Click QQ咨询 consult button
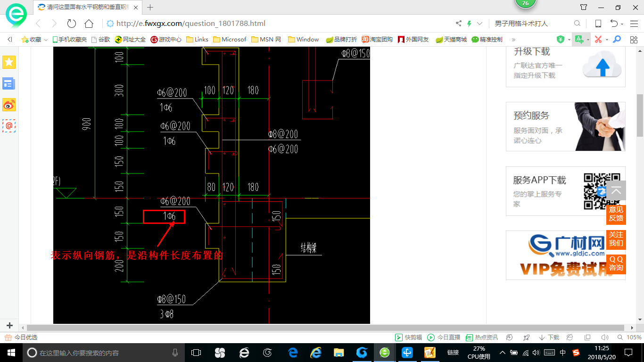644x362 pixels. (x=616, y=263)
